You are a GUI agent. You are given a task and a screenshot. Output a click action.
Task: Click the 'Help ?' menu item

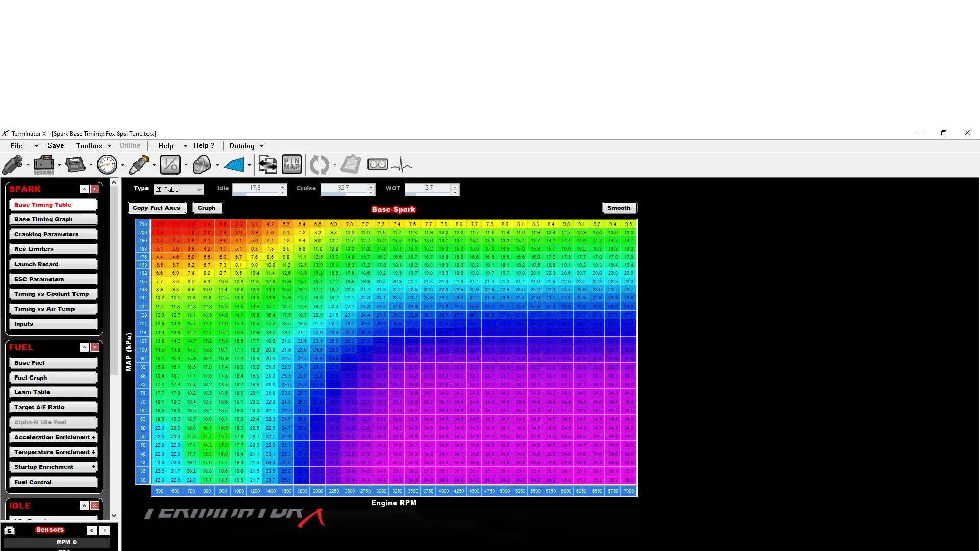[204, 146]
